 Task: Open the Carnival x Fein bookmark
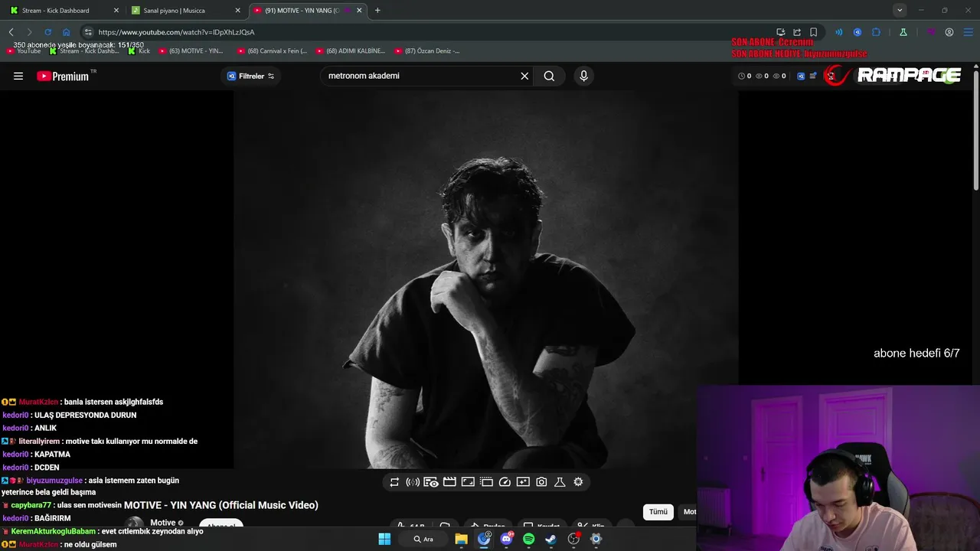click(x=272, y=51)
